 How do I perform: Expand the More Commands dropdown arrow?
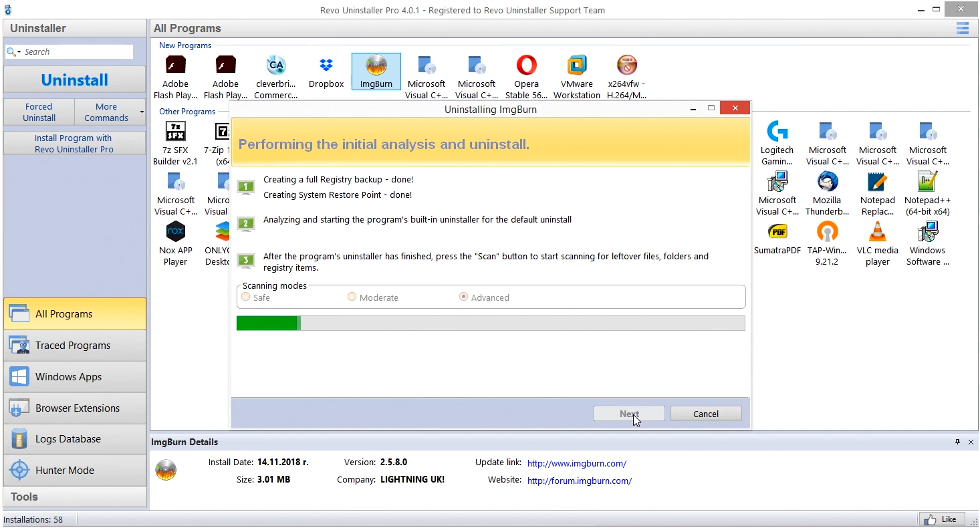point(142,112)
